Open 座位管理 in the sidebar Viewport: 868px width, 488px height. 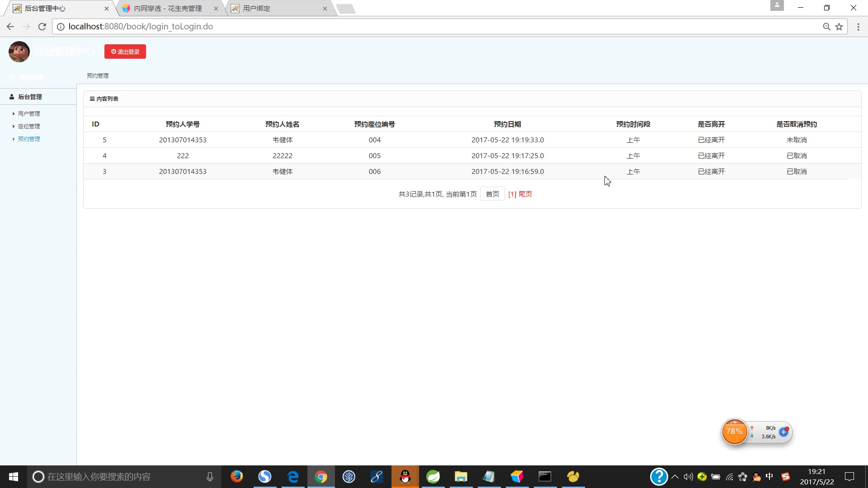click(29, 126)
